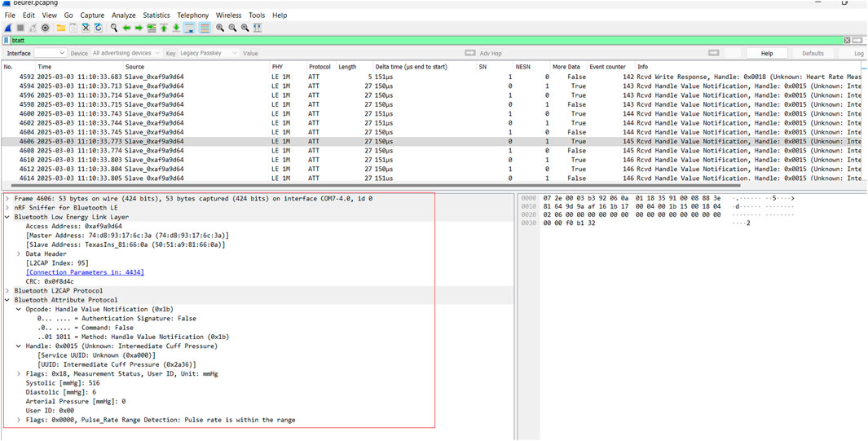Open the Statistics menu
Viewport: 868px width, 441px height.
pyautogui.click(x=156, y=15)
